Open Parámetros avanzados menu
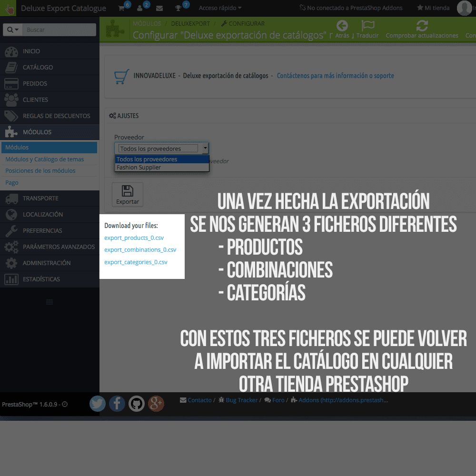476x476 pixels. click(50, 247)
